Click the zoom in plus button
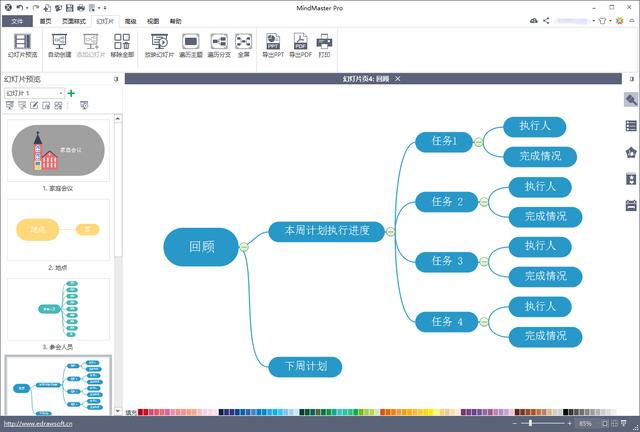640x432 pixels. pos(569,423)
